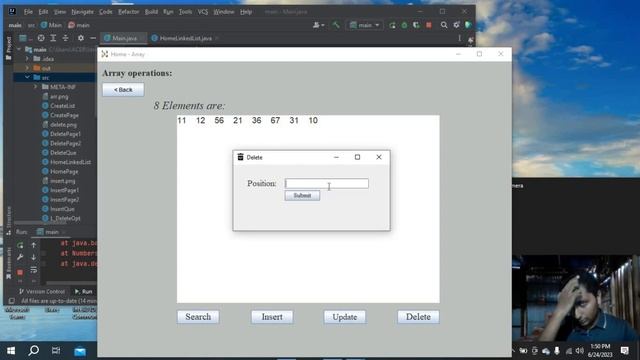
Task: Click the Update button
Action: (344, 317)
